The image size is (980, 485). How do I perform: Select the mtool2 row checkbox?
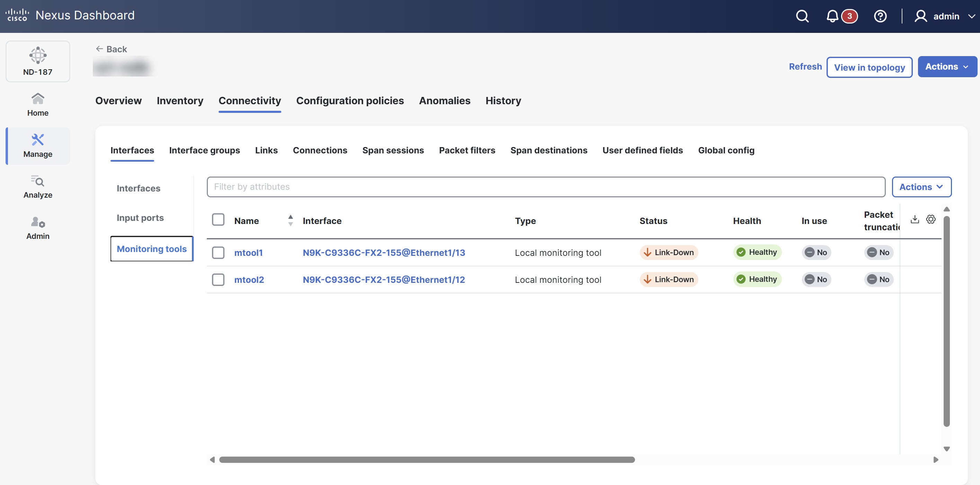pyautogui.click(x=218, y=279)
